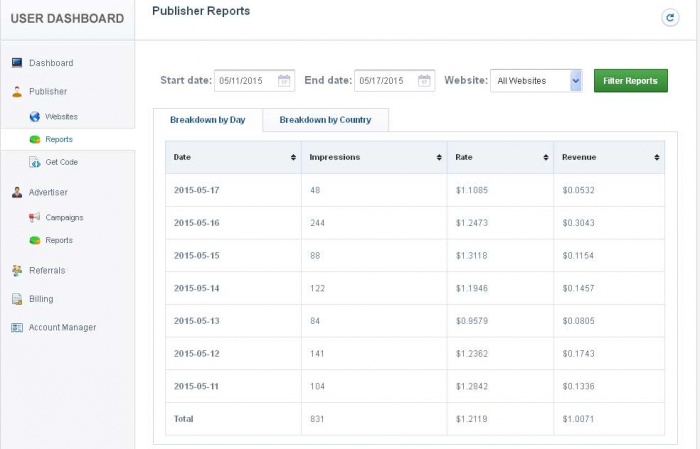Viewport: 700px width, 449px height.
Task: Click the Websites globe icon
Action: click(35, 117)
